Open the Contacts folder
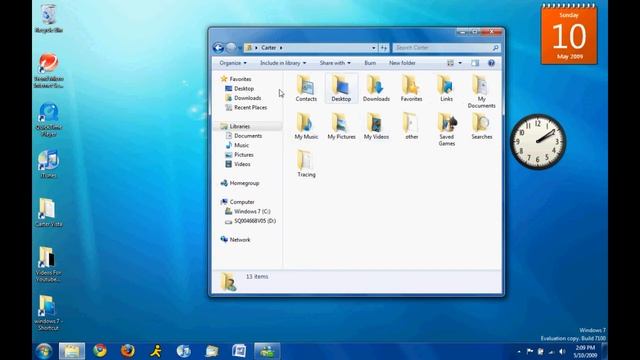This screenshot has height=360, width=640. (x=306, y=89)
